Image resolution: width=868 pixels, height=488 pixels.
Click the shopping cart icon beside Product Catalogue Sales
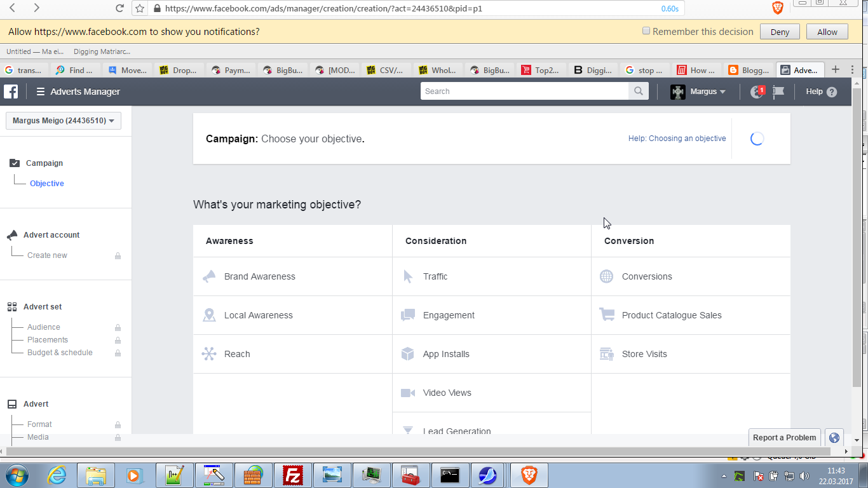[607, 315]
